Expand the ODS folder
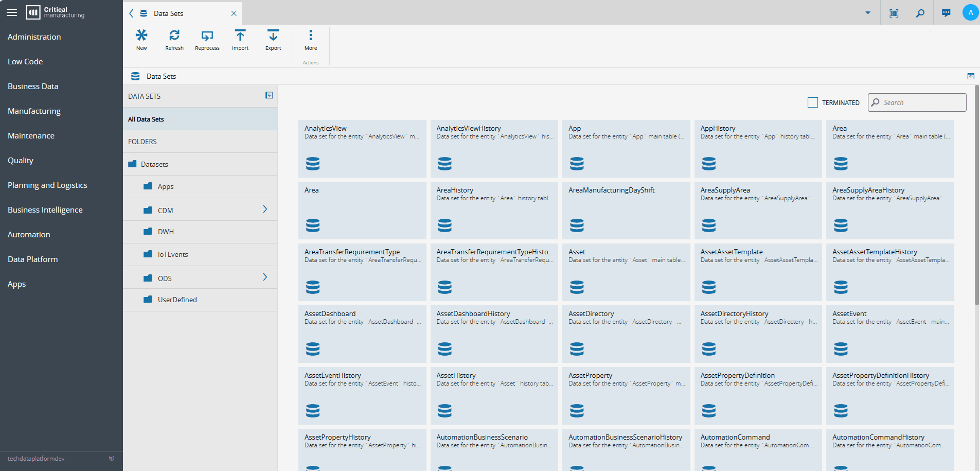The width and height of the screenshot is (980, 471). [265, 277]
